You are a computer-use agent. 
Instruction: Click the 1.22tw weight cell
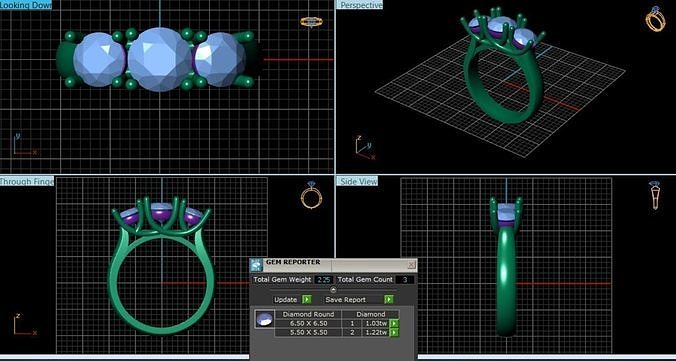(x=375, y=332)
